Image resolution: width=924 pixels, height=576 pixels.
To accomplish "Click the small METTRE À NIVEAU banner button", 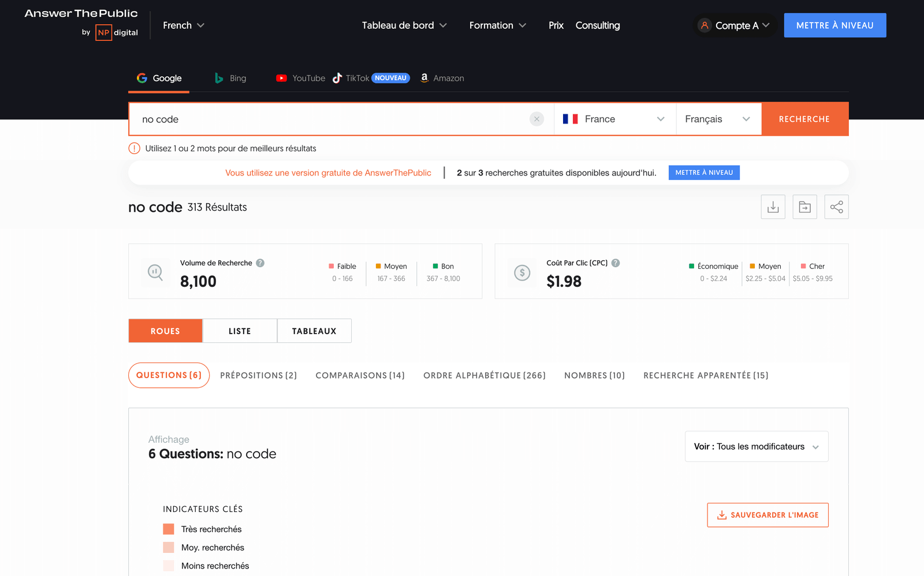I will click(704, 173).
